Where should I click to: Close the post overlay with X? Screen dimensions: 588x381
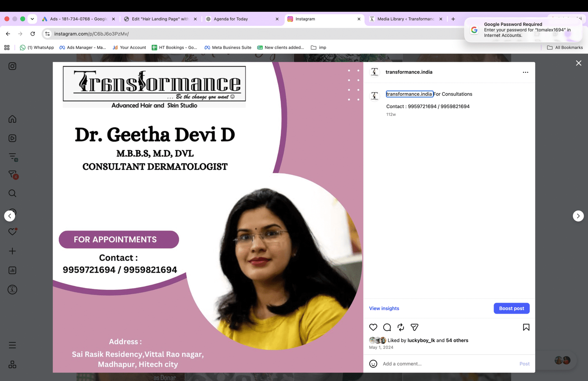tap(579, 63)
